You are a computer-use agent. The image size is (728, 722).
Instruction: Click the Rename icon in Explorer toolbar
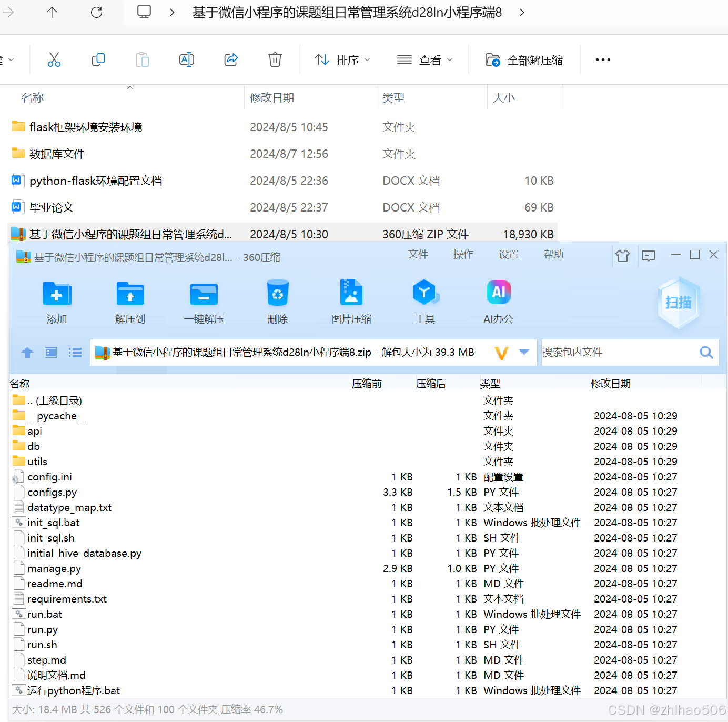pyautogui.click(x=187, y=59)
